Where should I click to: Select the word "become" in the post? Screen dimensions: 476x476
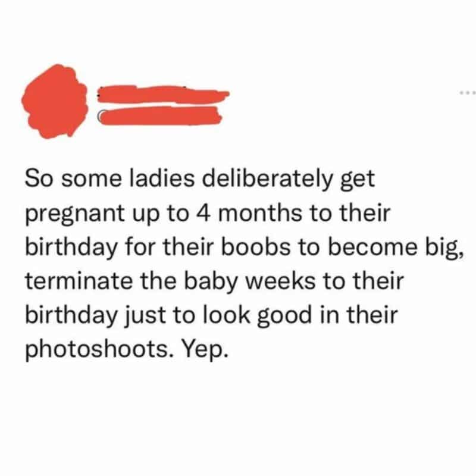click(373, 246)
